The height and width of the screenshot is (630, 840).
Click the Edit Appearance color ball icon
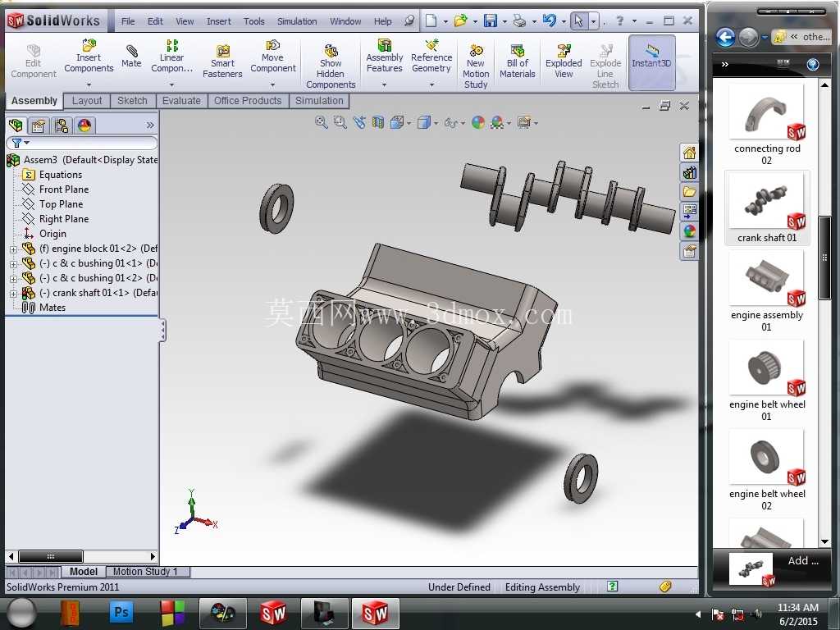(x=477, y=123)
